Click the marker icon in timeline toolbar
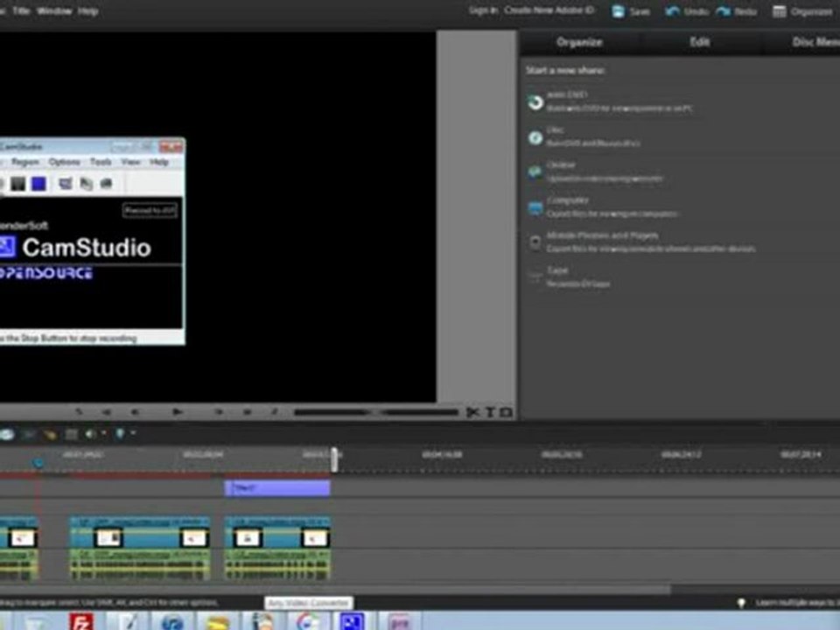The width and height of the screenshot is (840, 630). pos(120,433)
